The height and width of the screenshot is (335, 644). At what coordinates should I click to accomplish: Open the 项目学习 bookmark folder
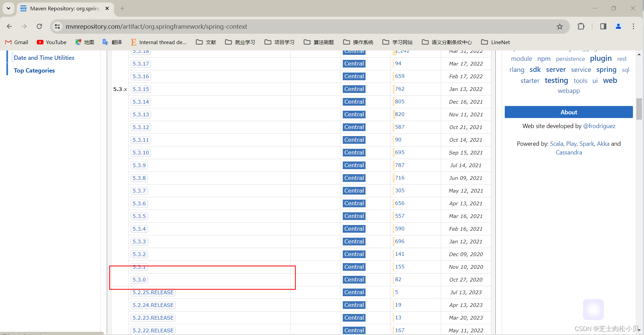click(x=279, y=42)
